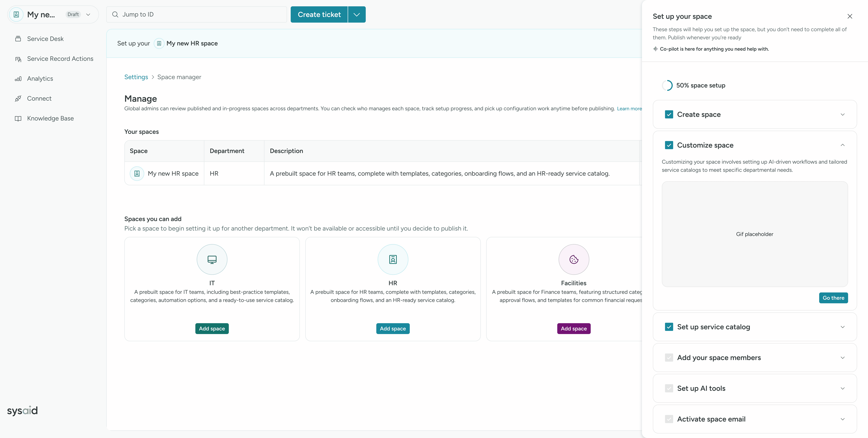The height and width of the screenshot is (438, 868).
Task: Toggle the Set up service catalog checkbox
Action: coord(669,327)
